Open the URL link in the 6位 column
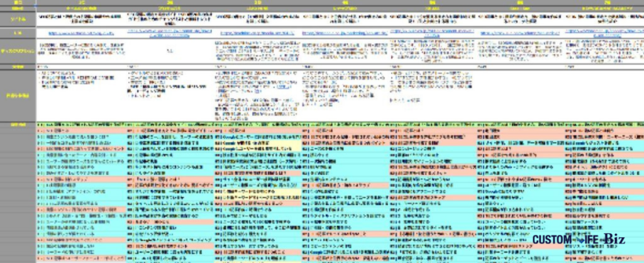Viewport: 644px width, 263px height. click(x=519, y=33)
